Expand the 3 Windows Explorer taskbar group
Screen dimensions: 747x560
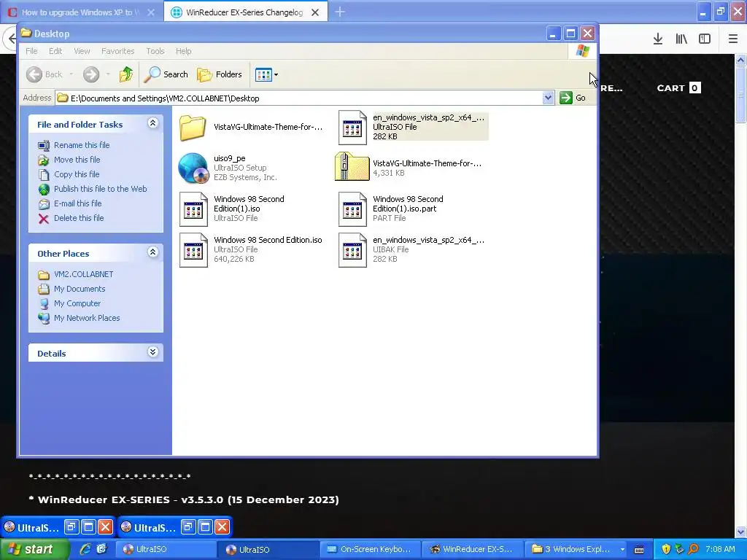click(x=576, y=549)
